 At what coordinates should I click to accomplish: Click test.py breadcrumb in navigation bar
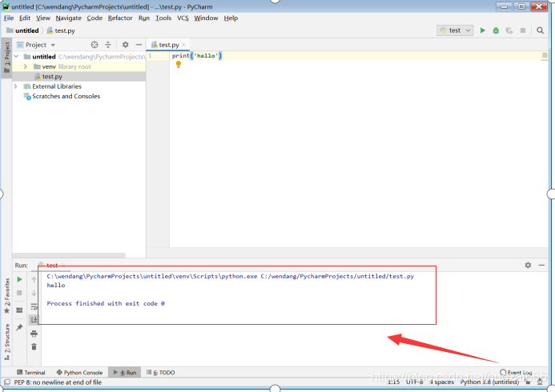tap(61, 30)
